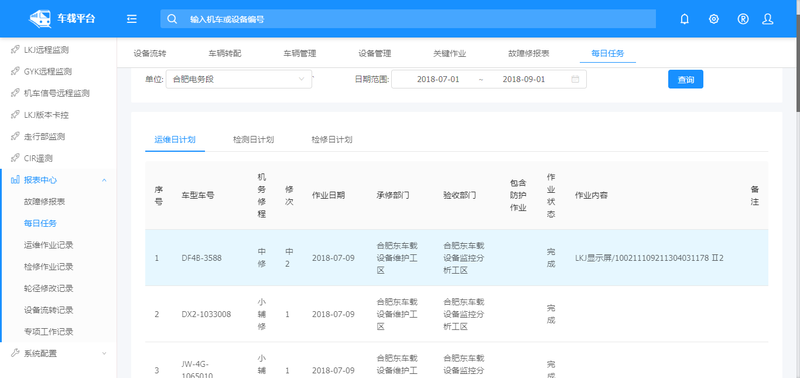800x378 pixels.
Task: Click the 车型车号 column header
Action: (197, 195)
